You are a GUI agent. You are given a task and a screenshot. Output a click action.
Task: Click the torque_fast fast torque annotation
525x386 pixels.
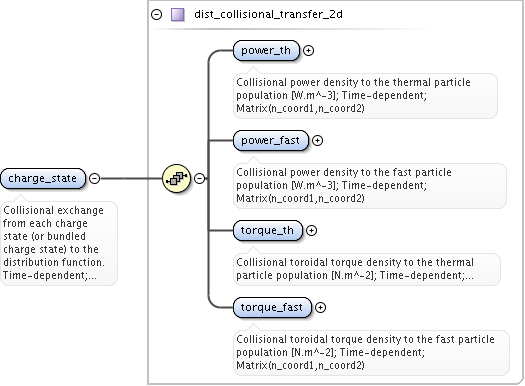click(x=371, y=353)
